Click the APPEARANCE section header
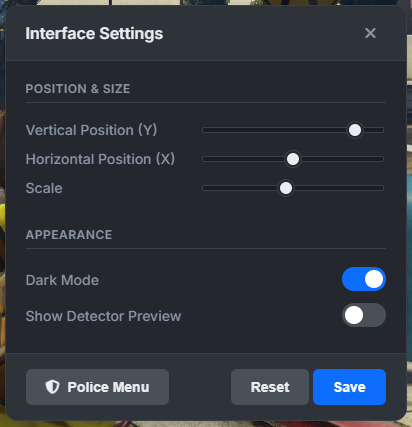This screenshot has height=427, width=412. point(69,235)
